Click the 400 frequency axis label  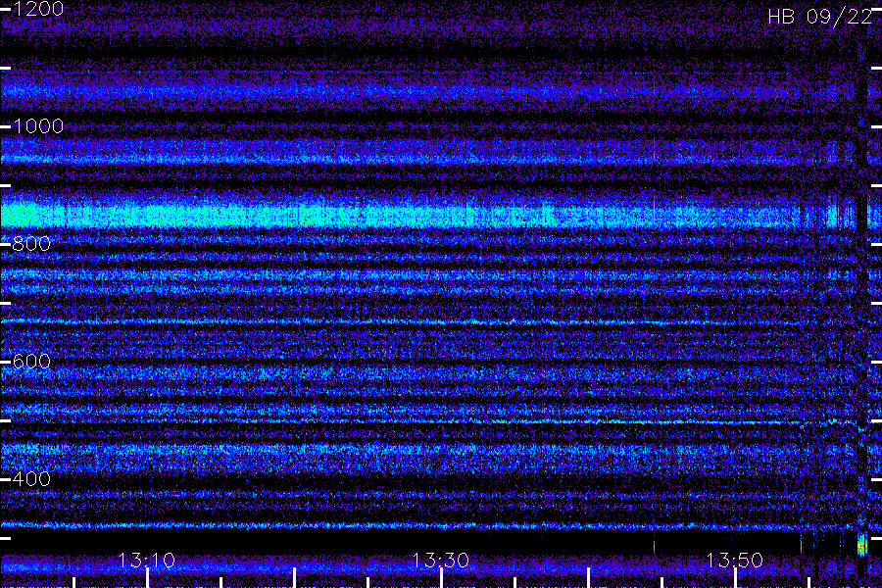pos(31,479)
